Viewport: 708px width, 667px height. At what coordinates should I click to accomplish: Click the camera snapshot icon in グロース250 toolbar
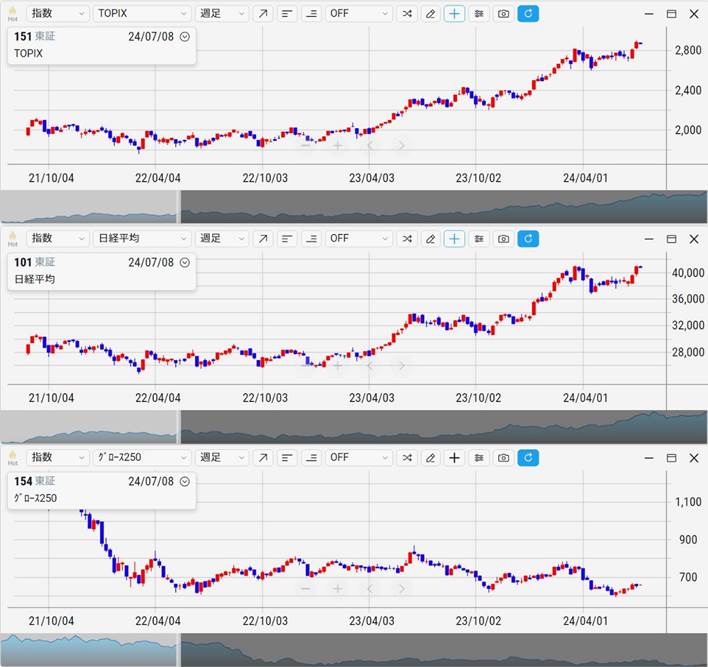click(504, 458)
